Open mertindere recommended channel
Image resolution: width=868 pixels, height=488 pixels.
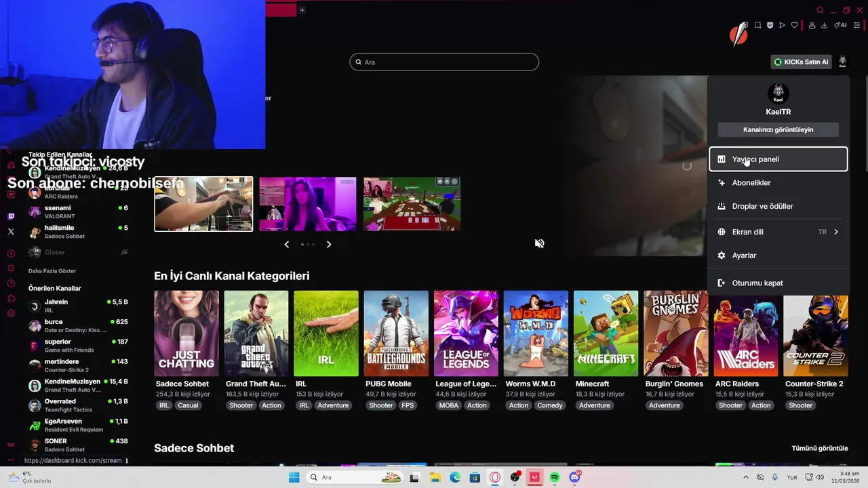78,365
